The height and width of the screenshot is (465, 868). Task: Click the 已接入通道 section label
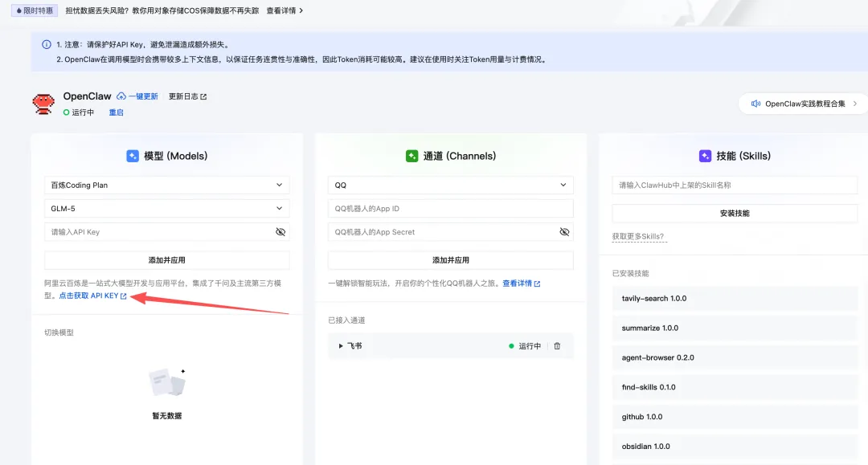point(346,320)
